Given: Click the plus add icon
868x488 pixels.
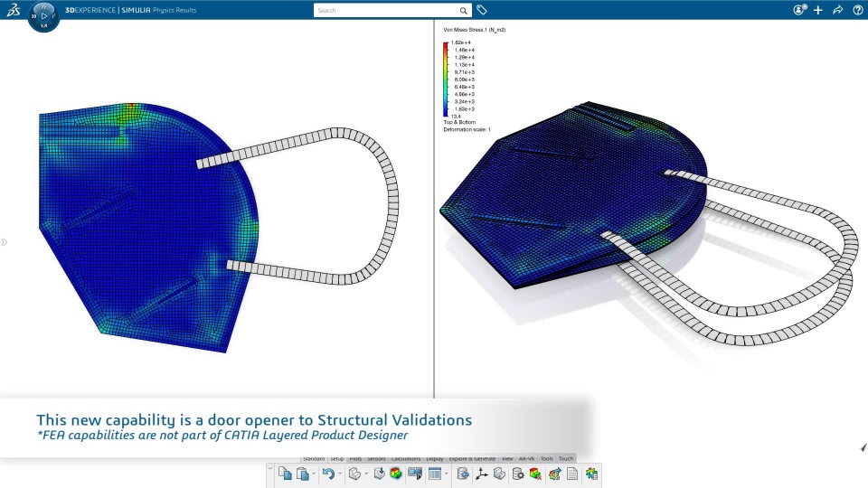Looking at the screenshot, I should [x=818, y=10].
